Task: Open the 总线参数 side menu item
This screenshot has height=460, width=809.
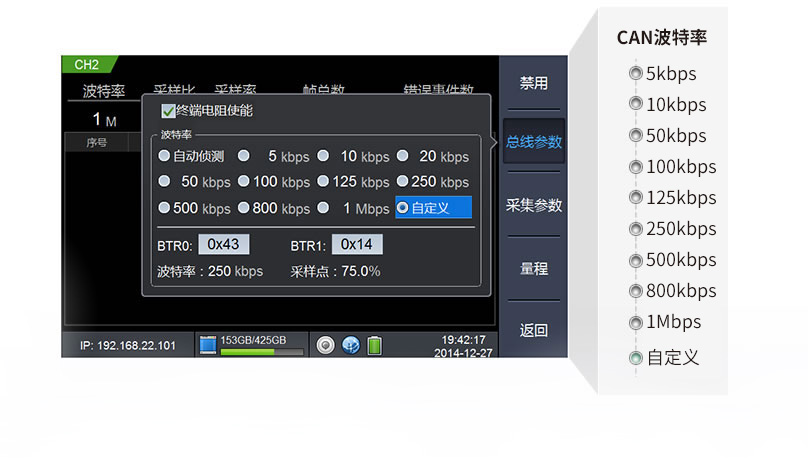Action: (x=533, y=142)
